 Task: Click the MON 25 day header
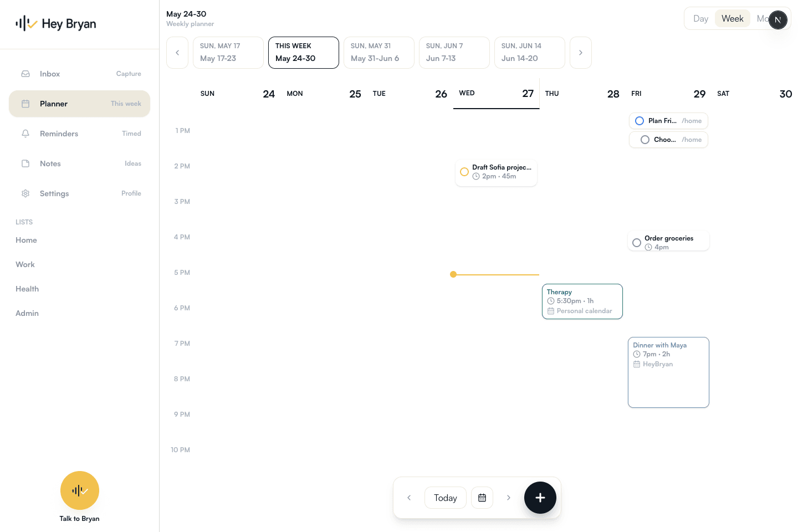coord(324,94)
